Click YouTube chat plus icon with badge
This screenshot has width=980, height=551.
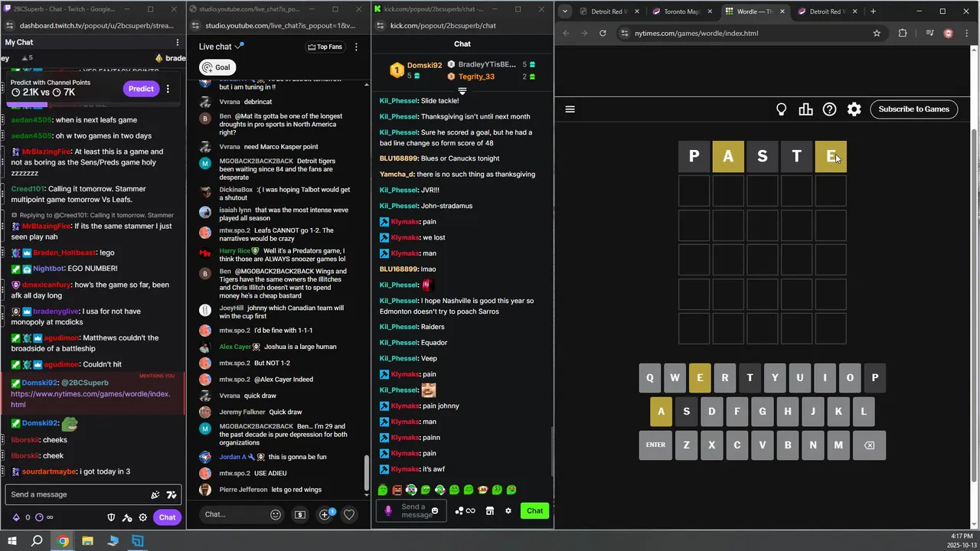tap(325, 514)
